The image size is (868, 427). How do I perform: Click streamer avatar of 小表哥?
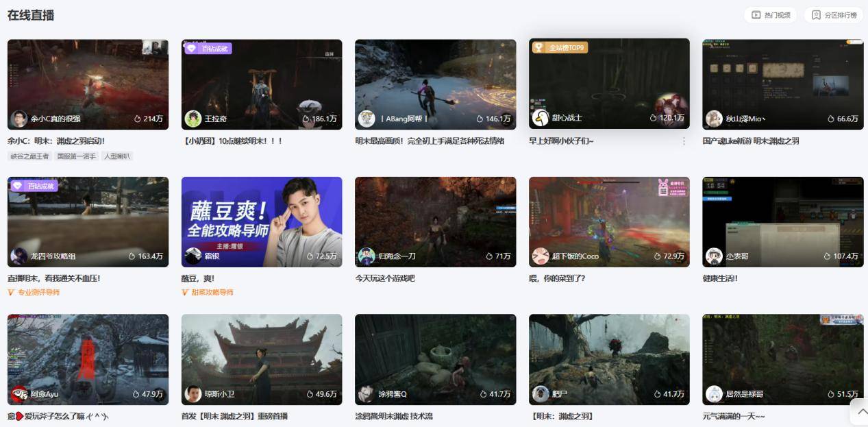click(714, 256)
